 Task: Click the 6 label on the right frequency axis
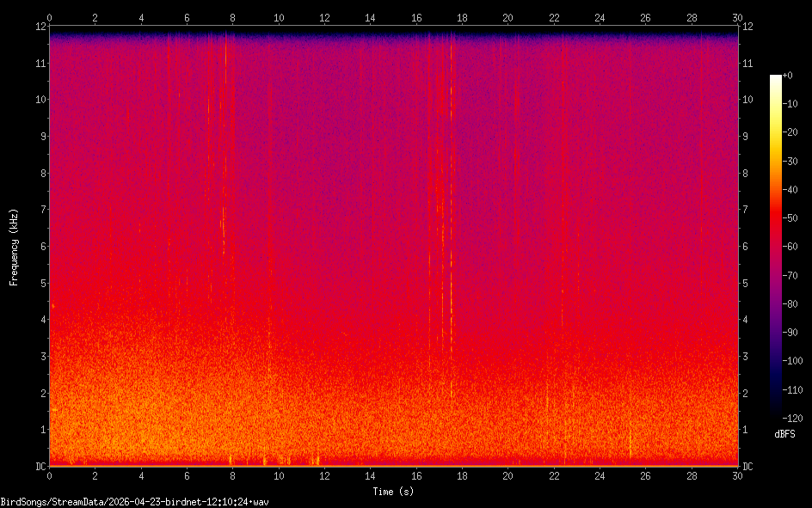point(746,247)
